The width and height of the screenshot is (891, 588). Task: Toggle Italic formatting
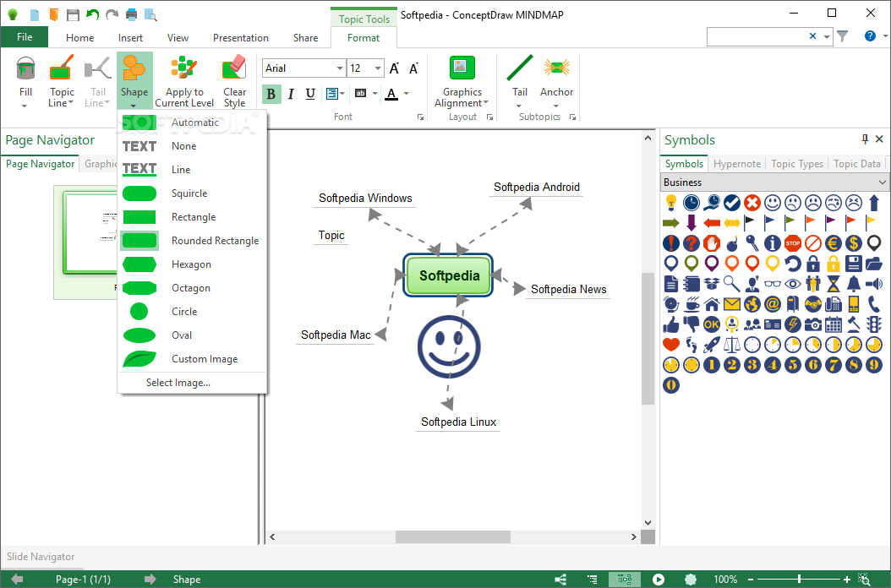pyautogui.click(x=291, y=94)
